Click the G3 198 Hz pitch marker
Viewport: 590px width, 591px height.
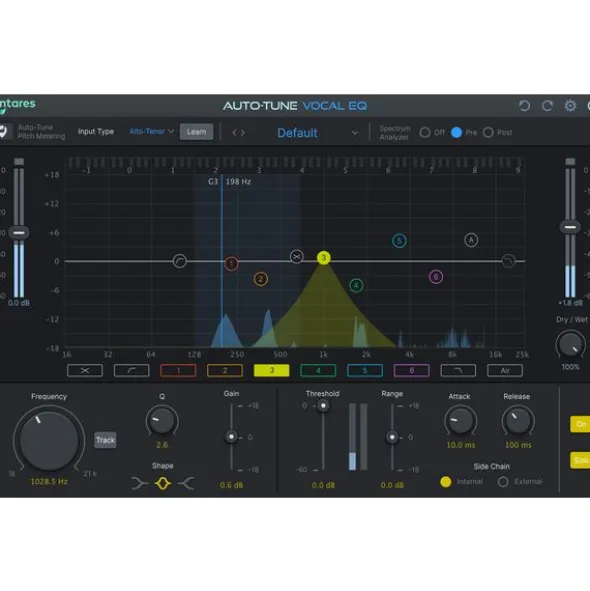click(229, 182)
